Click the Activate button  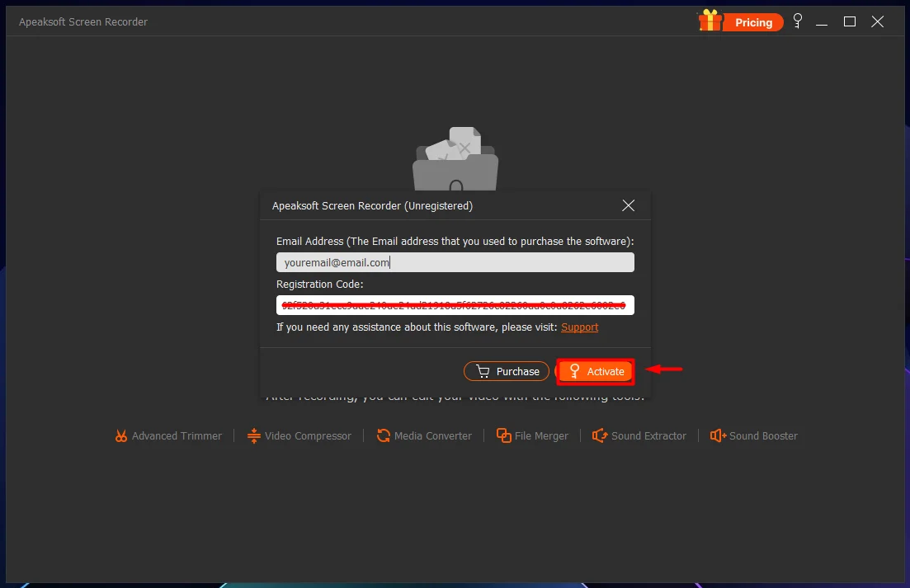pos(595,372)
